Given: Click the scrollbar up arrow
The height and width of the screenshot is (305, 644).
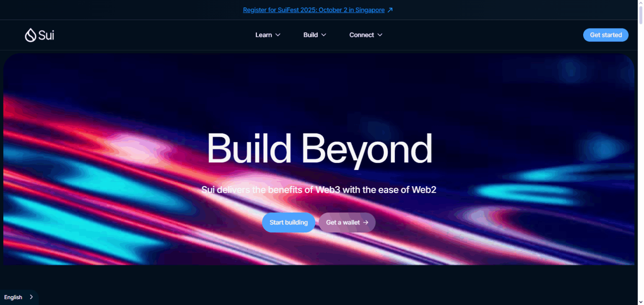Looking at the screenshot, I should point(641,3).
